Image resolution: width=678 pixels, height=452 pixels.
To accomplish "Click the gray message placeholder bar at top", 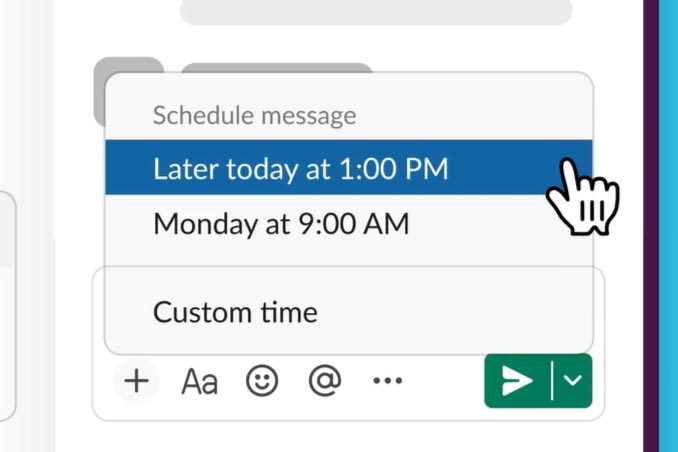I will 376,12.
